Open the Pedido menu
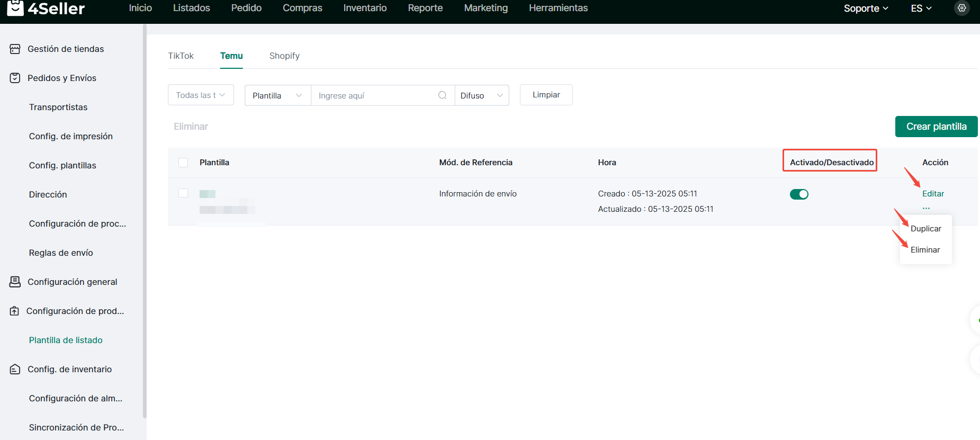The width and height of the screenshot is (980, 440). click(x=246, y=8)
